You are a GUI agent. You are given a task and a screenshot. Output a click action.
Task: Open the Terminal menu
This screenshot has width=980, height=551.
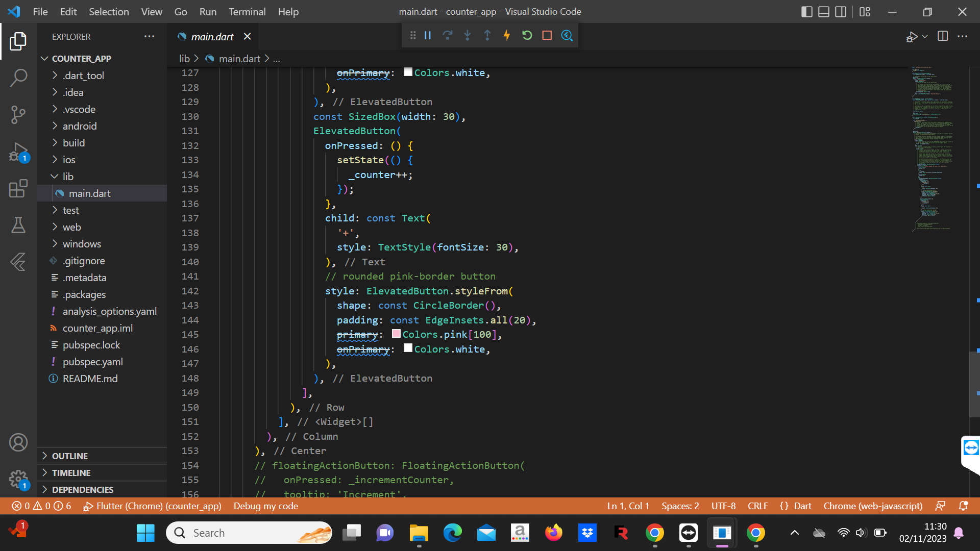click(x=247, y=12)
